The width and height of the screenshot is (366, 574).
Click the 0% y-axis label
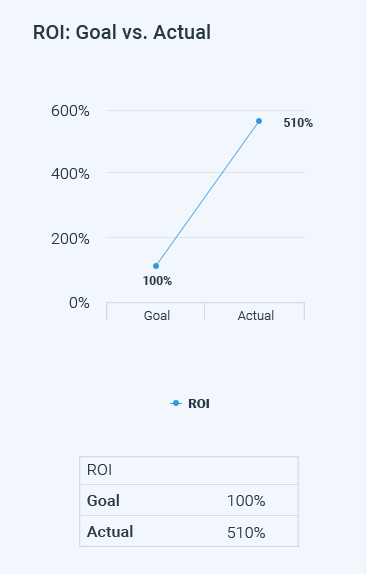(79, 303)
